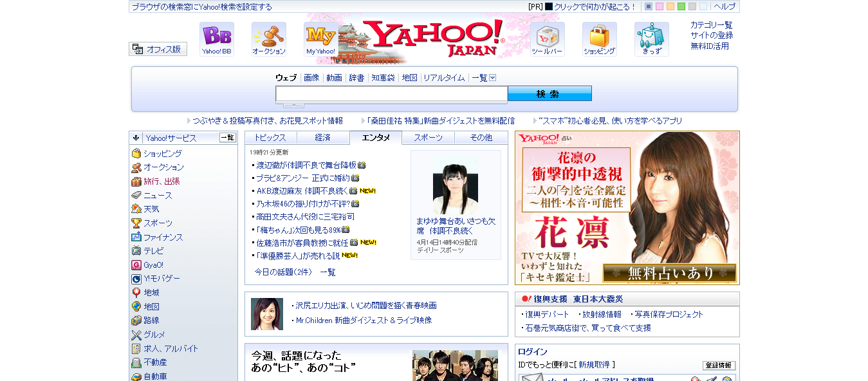Click sidebar スポーツ trophy icon
The width and height of the screenshot is (868, 381).
click(136, 223)
